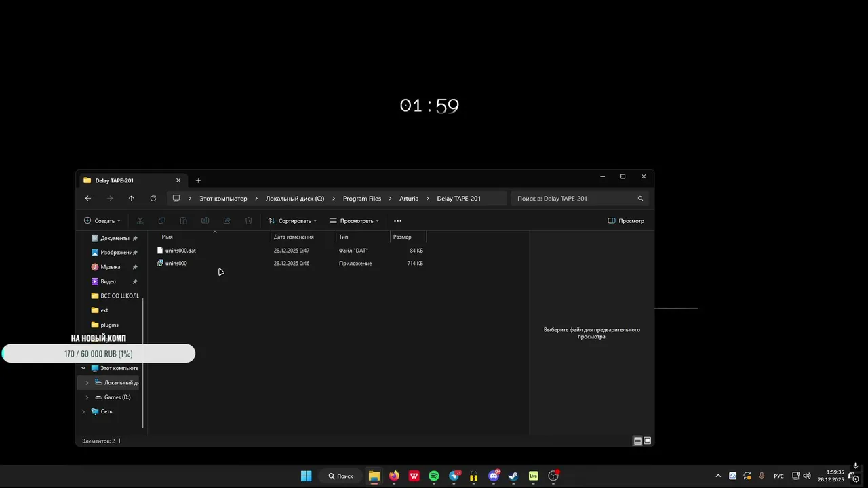Click the navigation pane vertical scrollbar
This screenshot has width=868, height=488.
click(x=143, y=363)
